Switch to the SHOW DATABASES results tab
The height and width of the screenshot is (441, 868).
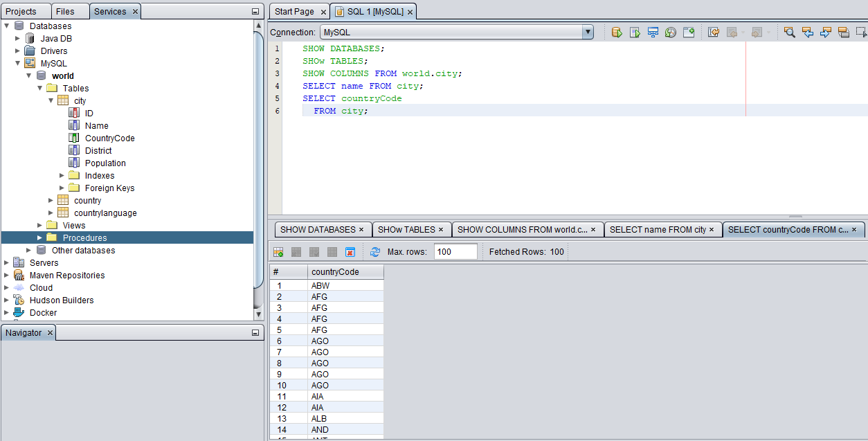click(x=318, y=229)
